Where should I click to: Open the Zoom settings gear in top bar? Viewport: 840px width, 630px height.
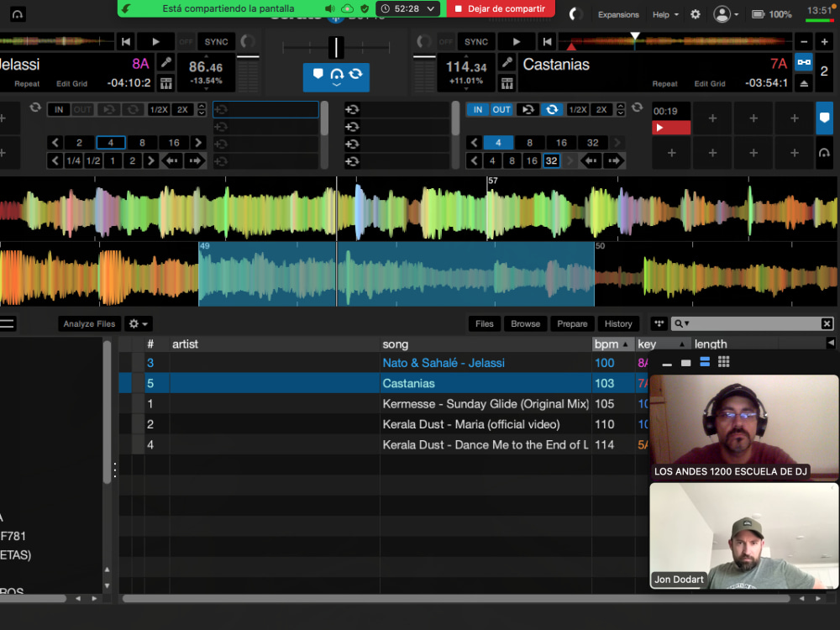pyautogui.click(x=696, y=14)
